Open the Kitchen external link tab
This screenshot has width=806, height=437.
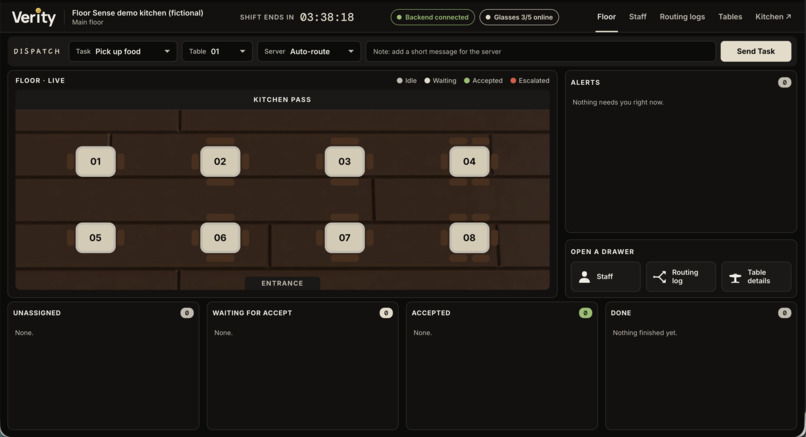coord(773,17)
